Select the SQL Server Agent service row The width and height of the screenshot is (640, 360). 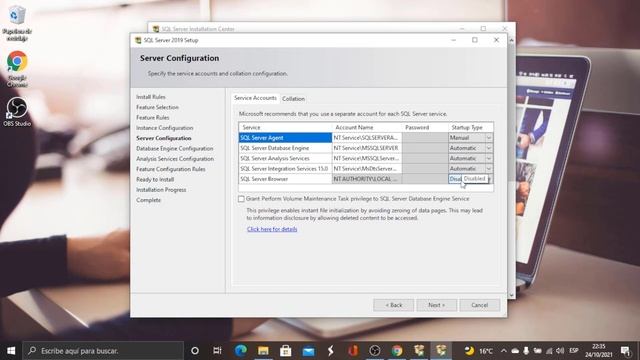285,138
